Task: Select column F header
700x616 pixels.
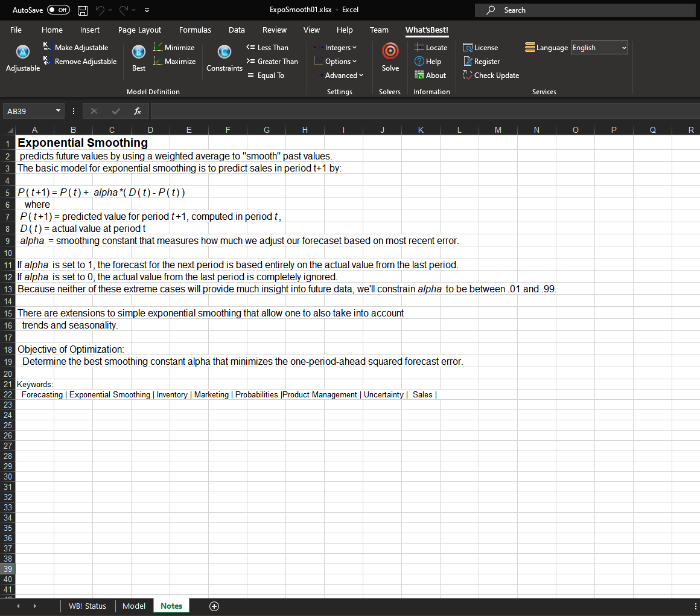Action: 227,130
